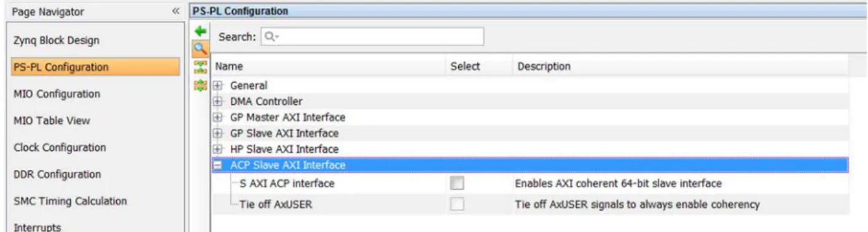Viewport: 868px width, 232px height.
Task: Toggle the Tie off AxUSER checkbox
Action: (x=456, y=204)
